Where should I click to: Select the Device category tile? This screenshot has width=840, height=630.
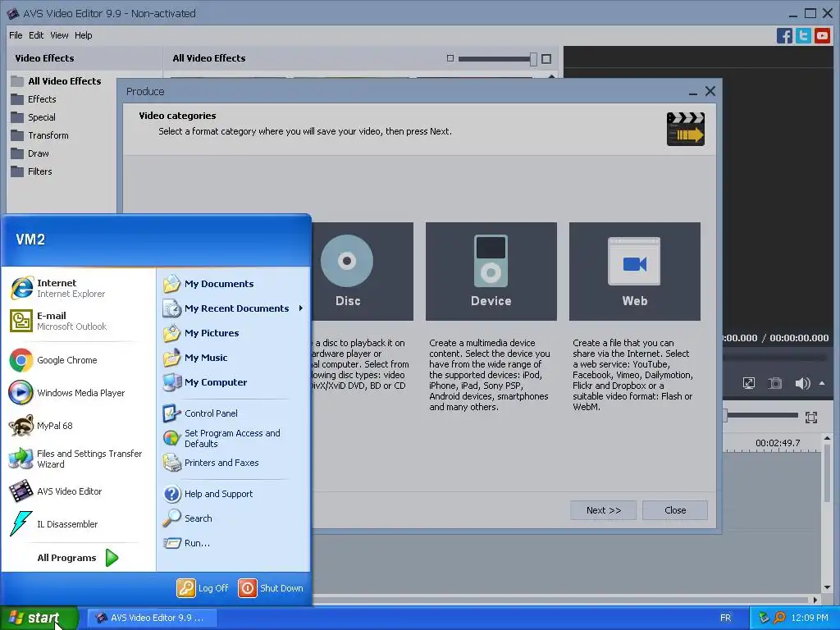coord(491,272)
